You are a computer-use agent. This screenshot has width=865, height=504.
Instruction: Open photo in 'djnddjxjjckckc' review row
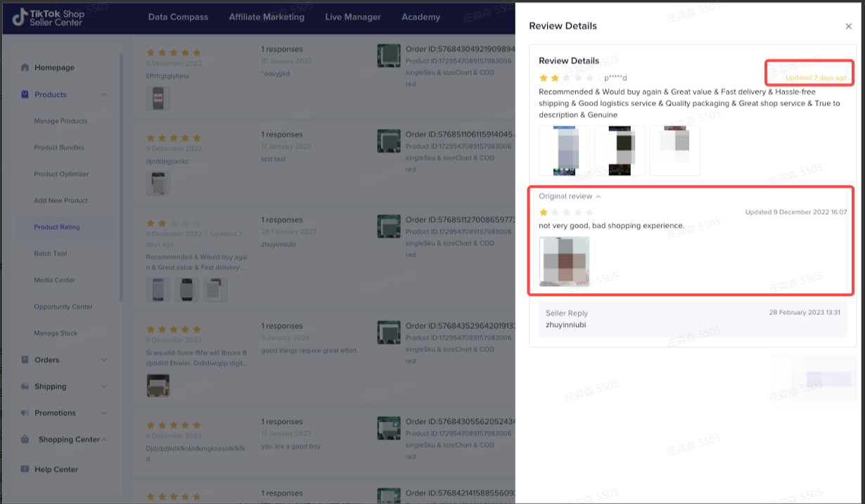[x=158, y=183]
